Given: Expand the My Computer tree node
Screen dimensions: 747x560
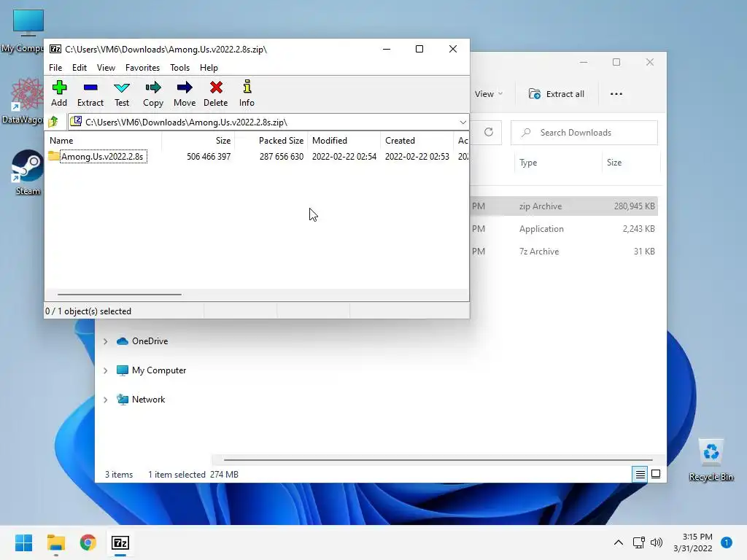Looking at the screenshot, I should click(105, 370).
